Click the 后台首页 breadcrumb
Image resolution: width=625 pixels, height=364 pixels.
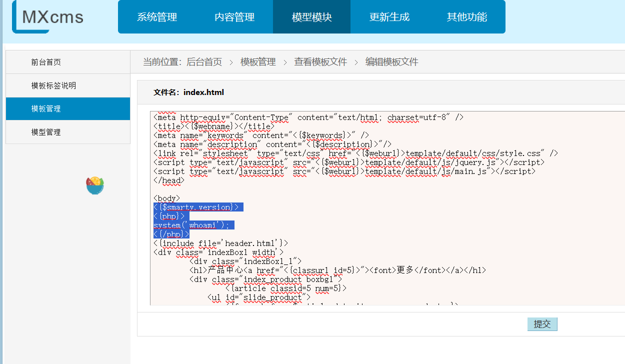(204, 62)
